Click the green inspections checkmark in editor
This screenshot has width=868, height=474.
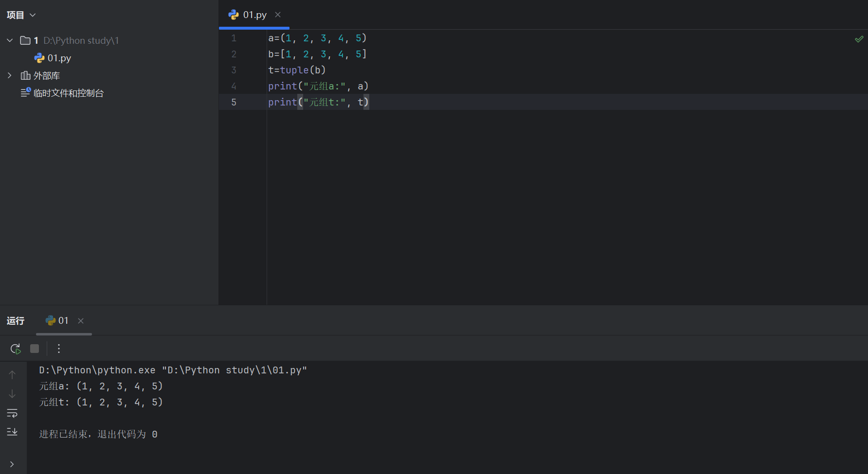tap(858, 39)
